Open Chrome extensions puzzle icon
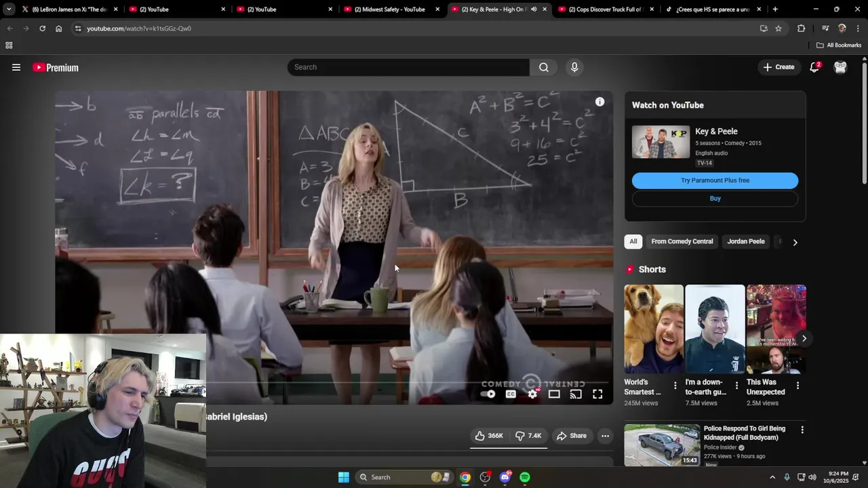Screen dimensions: 868x488 [x=801, y=28]
